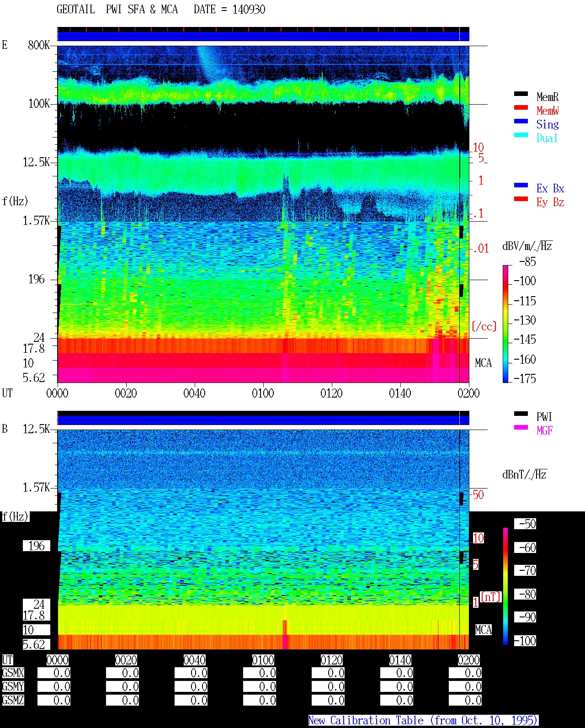Click the dBnT/√Hz magnetic field color bar
Image resolution: width=585 pixels, height=728 pixels.
(505, 586)
